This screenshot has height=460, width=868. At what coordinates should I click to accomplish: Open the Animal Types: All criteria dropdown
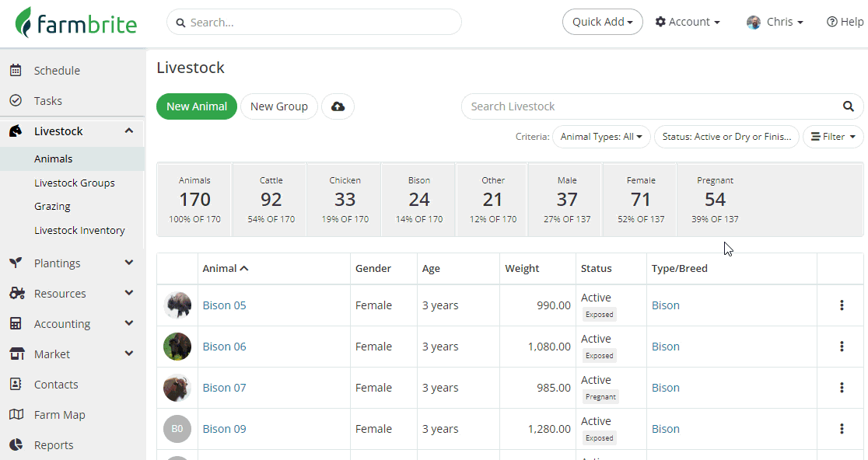pyautogui.click(x=601, y=137)
